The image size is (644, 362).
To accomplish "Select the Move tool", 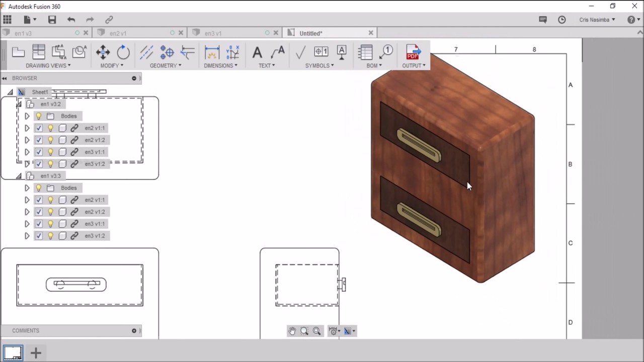I will pos(103,52).
